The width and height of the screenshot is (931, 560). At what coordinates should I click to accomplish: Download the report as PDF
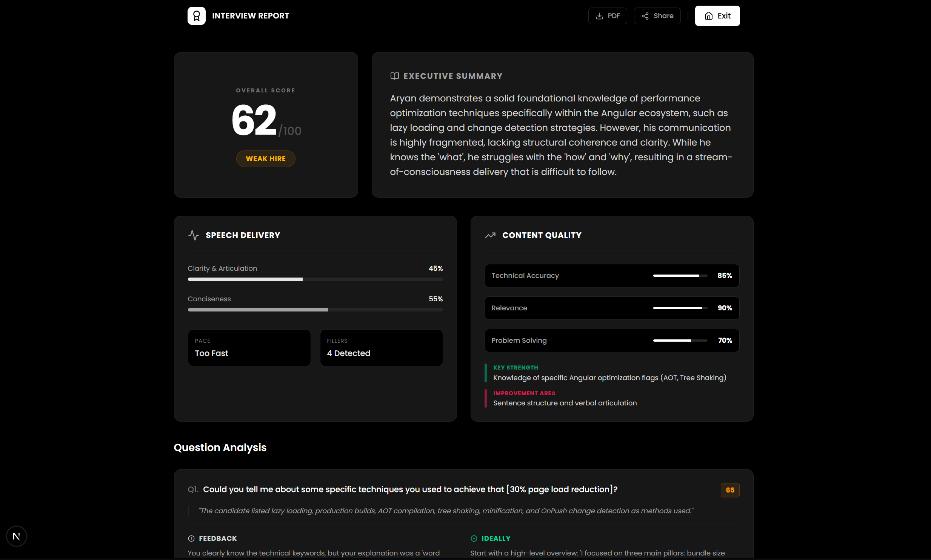click(607, 16)
